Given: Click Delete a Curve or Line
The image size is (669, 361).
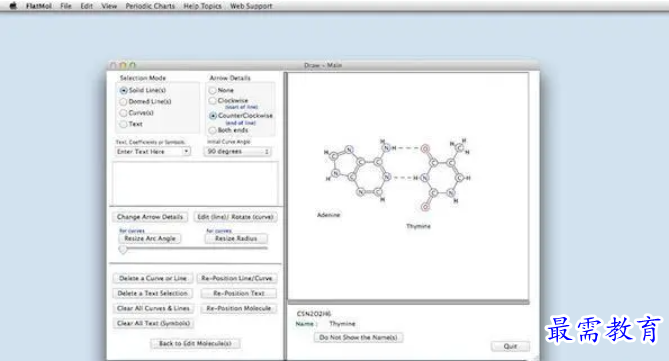Looking at the screenshot, I should tap(153, 278).
